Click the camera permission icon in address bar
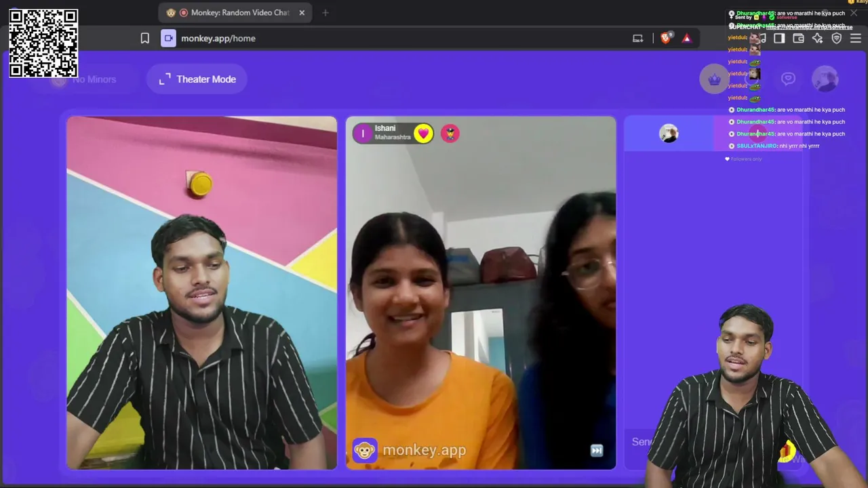Screen dimensions: 868x488 (168, 39)
